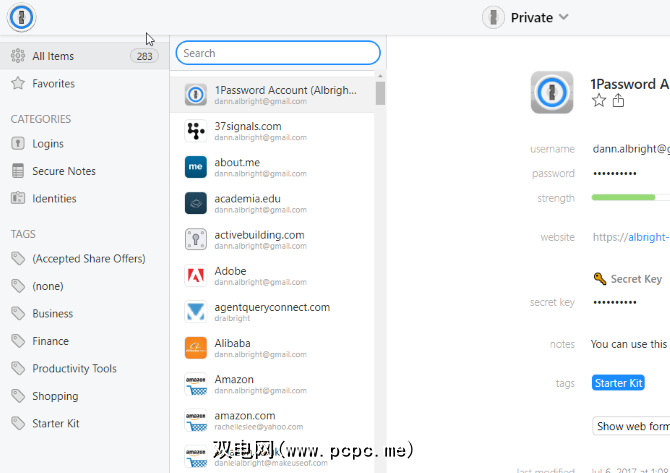Open the activebuilding.com login entry

[x=272, y=239]
